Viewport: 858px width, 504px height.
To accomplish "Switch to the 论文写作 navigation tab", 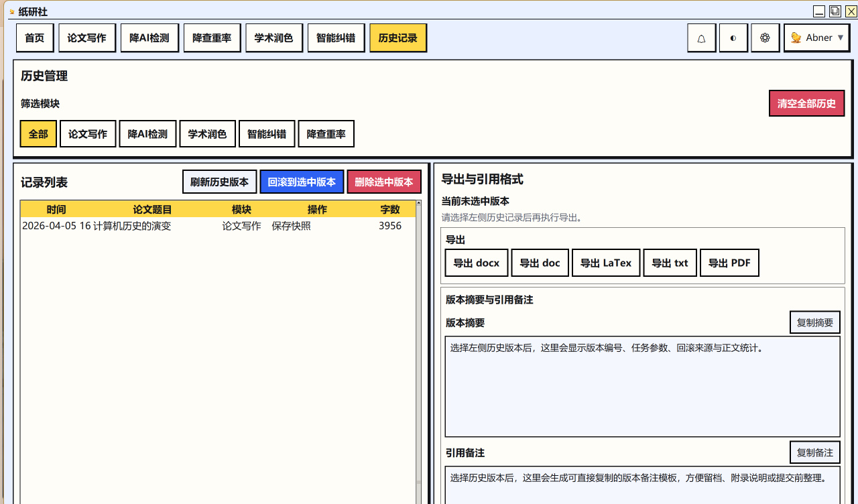I will coord(86,38).
